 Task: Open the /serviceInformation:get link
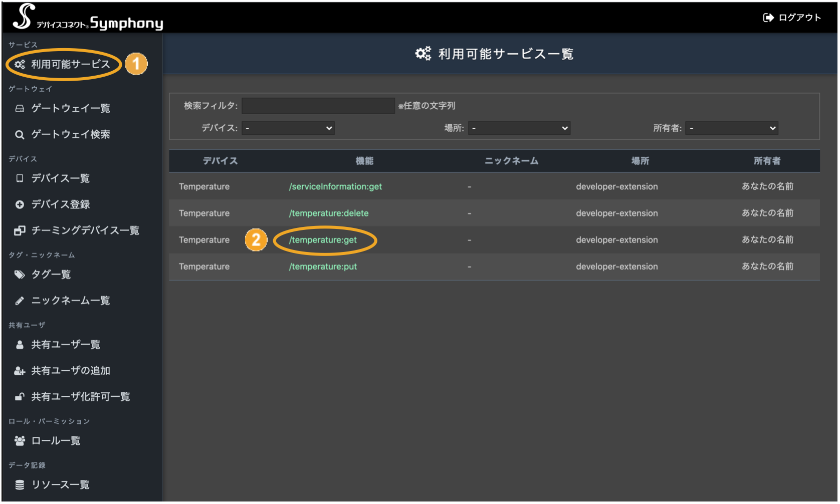coord(335,187)
